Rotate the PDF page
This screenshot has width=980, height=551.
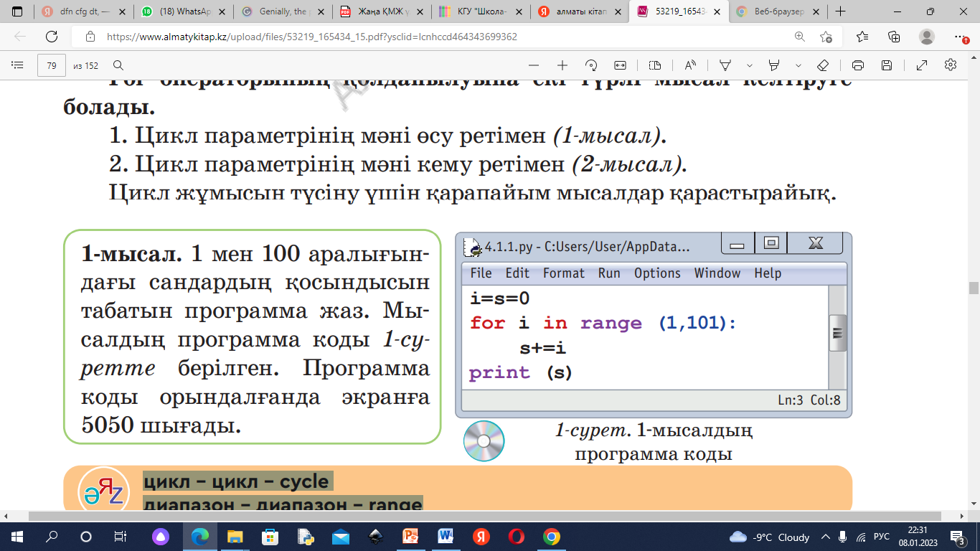(591, 65)
